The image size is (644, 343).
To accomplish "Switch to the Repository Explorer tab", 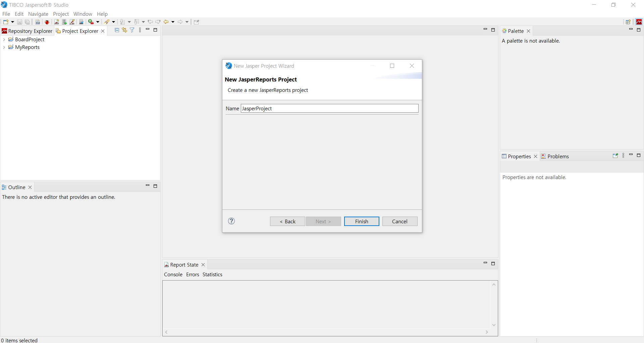I will click(x=27, y=31).
